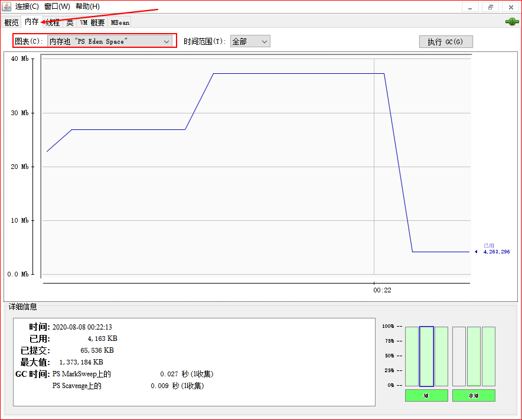The width and height of the screenshot is (522, 420).
Task: Select the third heap pool bar
Action: [x=442, y=356]
